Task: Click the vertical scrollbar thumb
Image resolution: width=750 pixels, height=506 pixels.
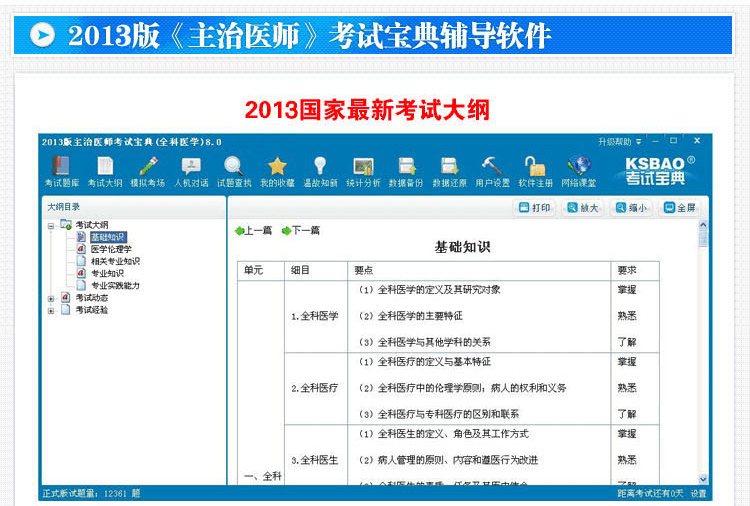Action: (703, 238)
